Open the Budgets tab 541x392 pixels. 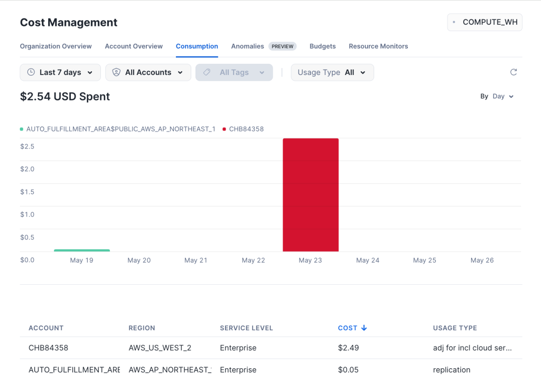pyautogui.click(x=322, y=46)
